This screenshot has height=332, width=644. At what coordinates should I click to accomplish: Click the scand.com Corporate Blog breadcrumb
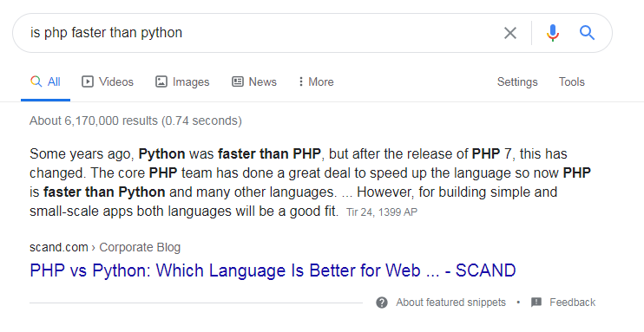click(105, 247)
